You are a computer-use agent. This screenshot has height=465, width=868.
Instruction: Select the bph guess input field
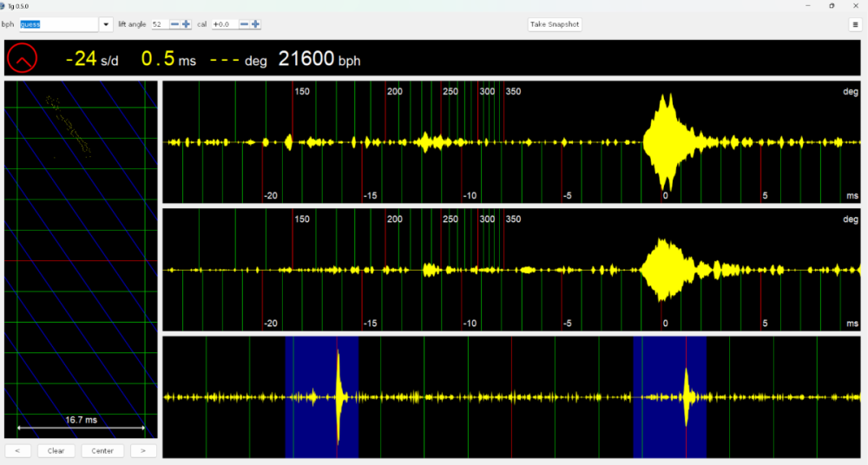pyautogui.click(x=59, y=24)
